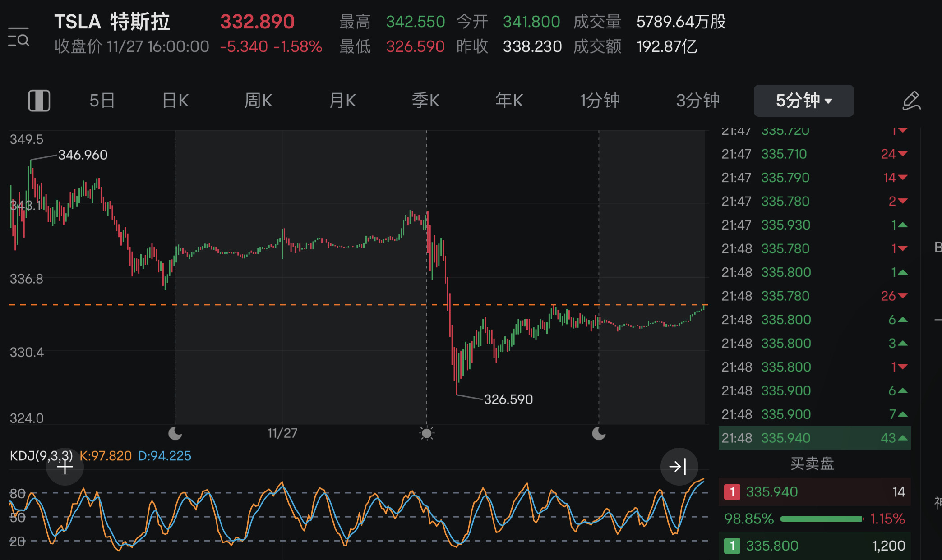Jump to latest candle arrow button
The image size is (942, 560).
pos(679,466)
